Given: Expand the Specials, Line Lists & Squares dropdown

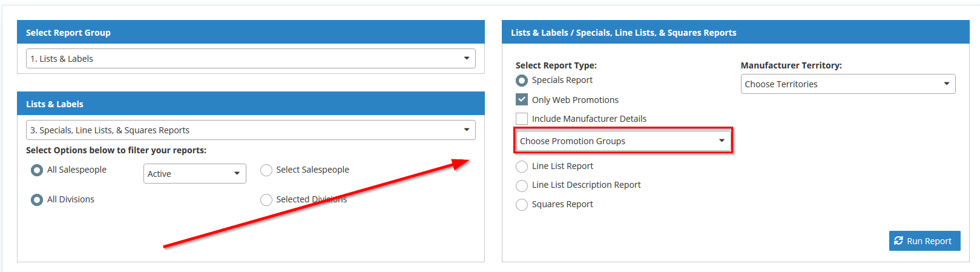Looking at the screenshot, I should pyautogui.click(x=251, y=130).
